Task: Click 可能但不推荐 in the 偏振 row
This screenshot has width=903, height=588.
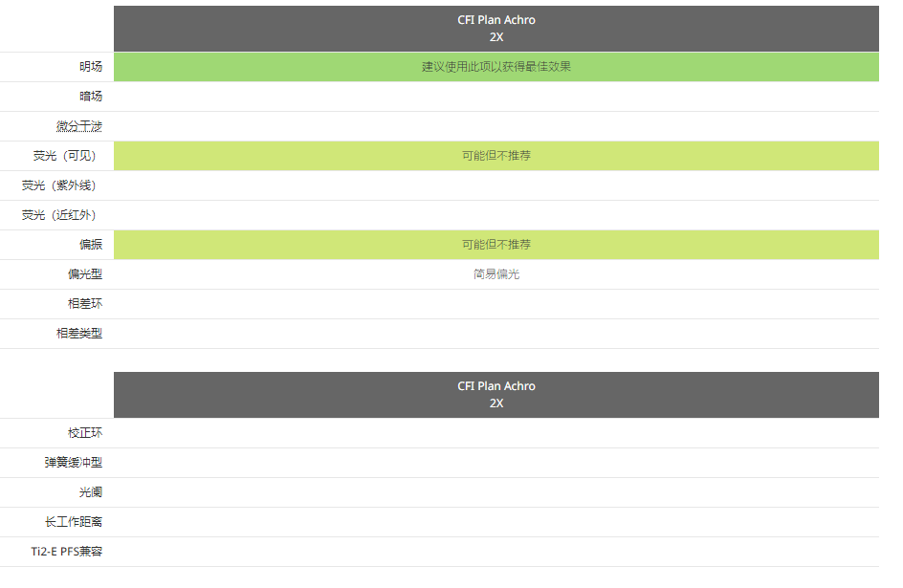Action: point(496,245)
